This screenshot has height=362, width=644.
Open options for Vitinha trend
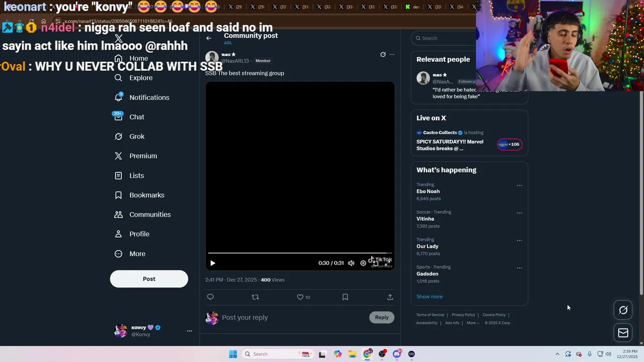(519, 213)
